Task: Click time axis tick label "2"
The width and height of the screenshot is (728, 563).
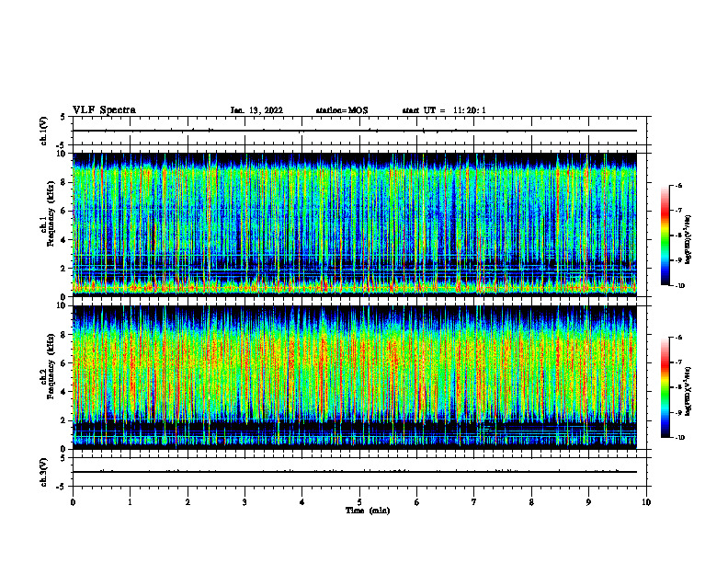Action: pyautogui.click(x=188, y=502)
